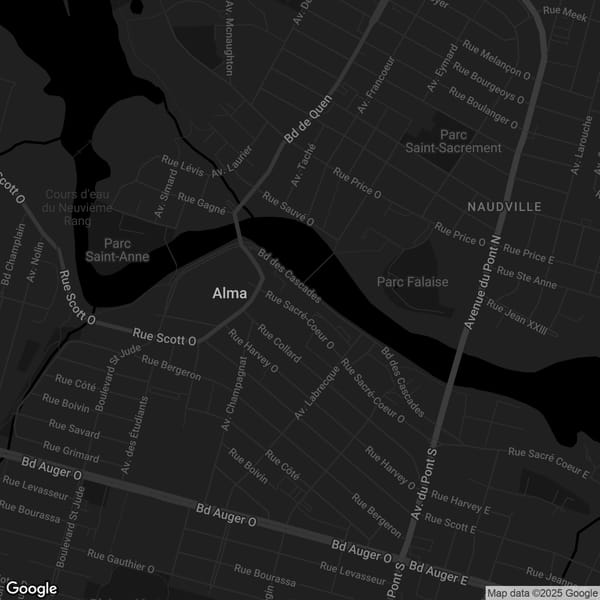Image resolution: width=600 pixels, height=600 pixels.
Task: Select the NAUDVILLE neighborhood label
Action: (x=504, y=206)
